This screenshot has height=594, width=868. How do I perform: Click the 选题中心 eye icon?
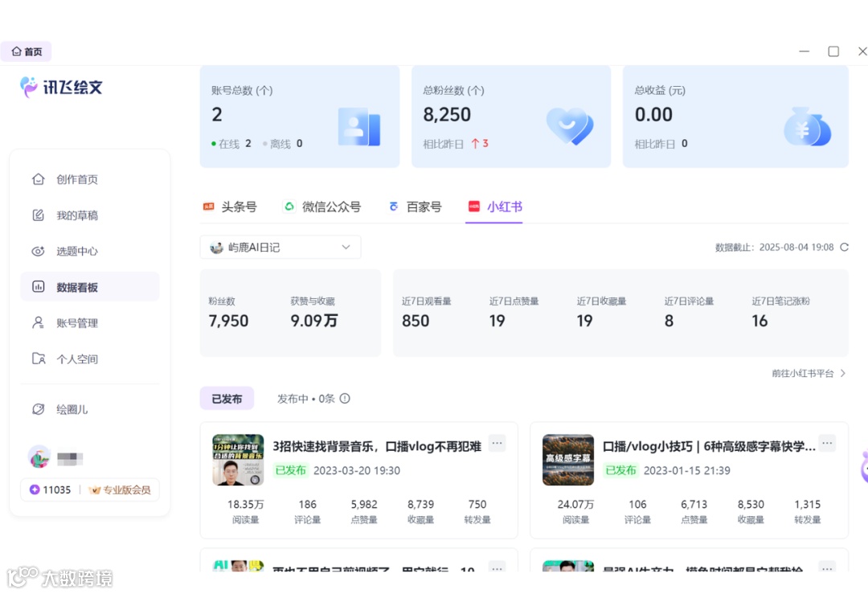(39, 252)
